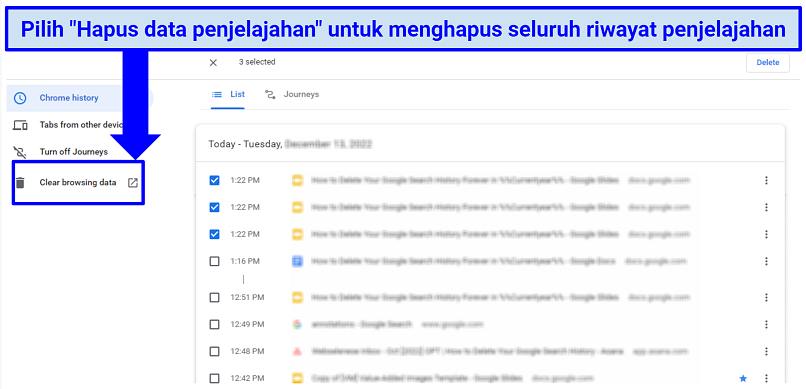The width and height of the screenshot is (806, 389).
Task: Cancel selection with the X beside 3 selected
Action: 213,63
